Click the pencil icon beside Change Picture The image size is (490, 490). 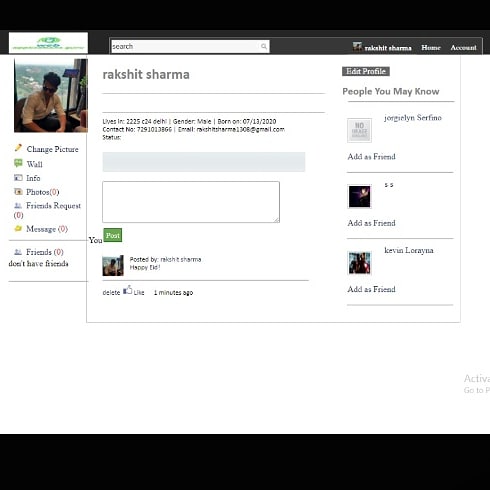(18, 148)
